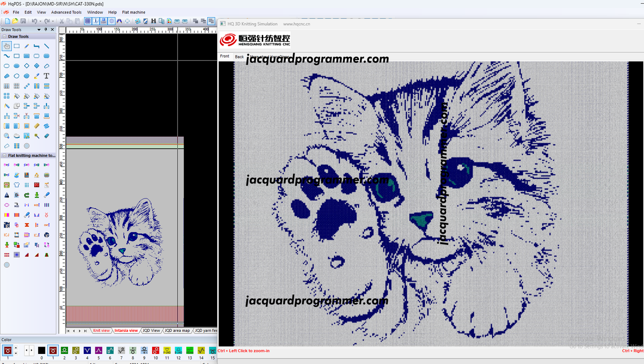Toggle the info display toolbar button
Viewport: 644px width, 364px height.
[96, 21]
